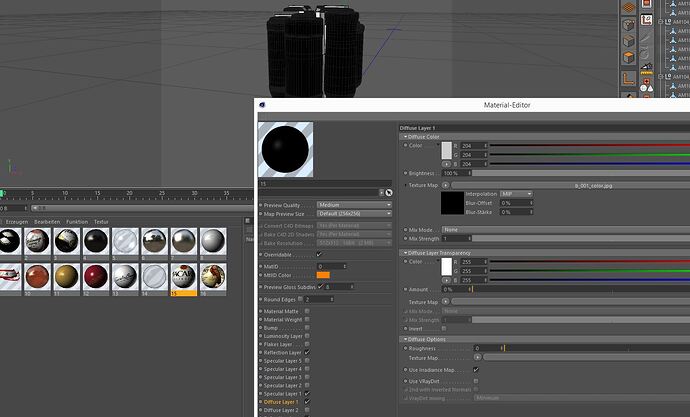Click the red plus shapes icon
This screenshot has width=690, height=417.
[x=646, y=85]
